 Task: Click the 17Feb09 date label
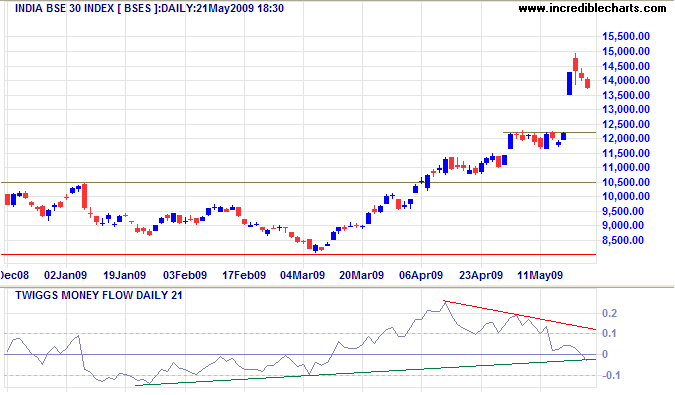click(x=244, y=275)
